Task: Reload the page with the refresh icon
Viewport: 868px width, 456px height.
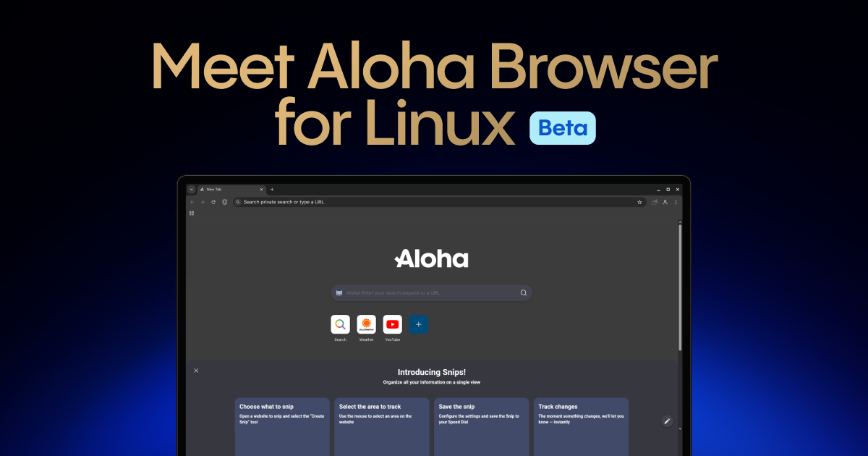Action: click(x=213, y=202)
